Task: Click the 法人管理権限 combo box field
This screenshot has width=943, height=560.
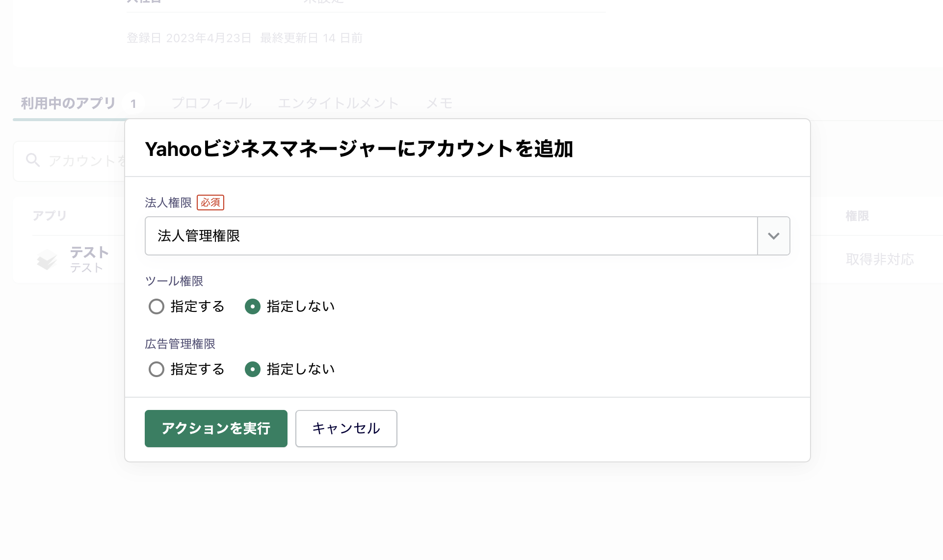Action: (451, 236)
